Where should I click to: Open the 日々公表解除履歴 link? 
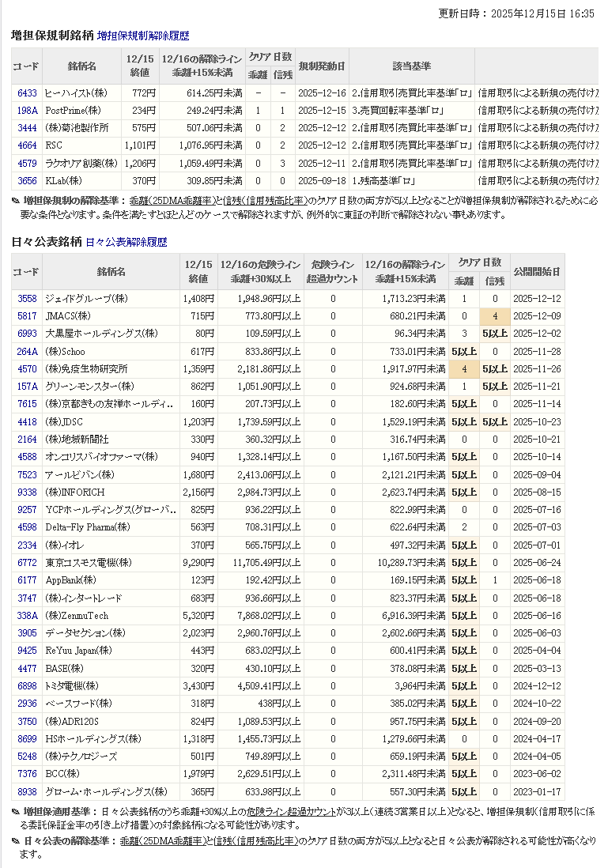coord(127,242)
